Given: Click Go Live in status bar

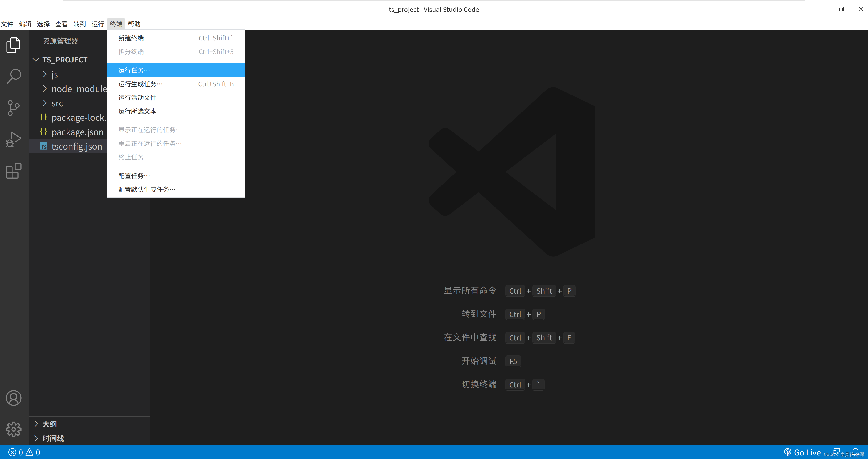Looking at the screenshot, I should point(802,452).
